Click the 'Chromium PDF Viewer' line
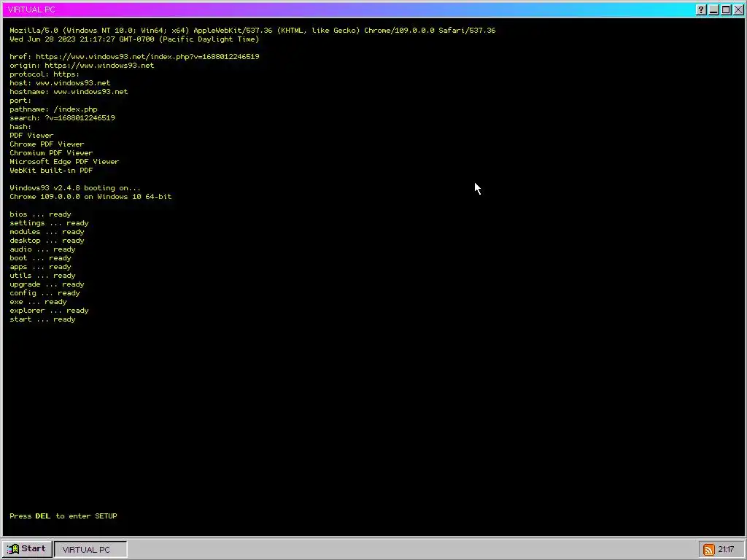747x560 pixels. (51, 153)
